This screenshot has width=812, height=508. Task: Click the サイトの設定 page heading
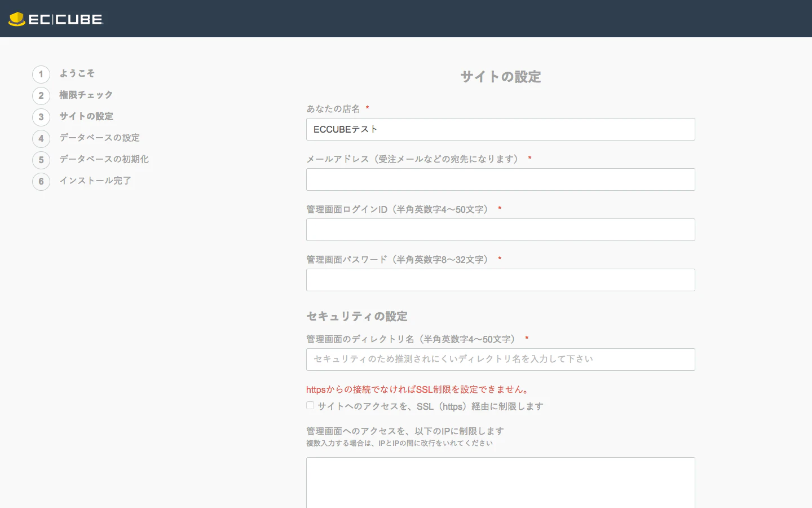pos(501,77)
